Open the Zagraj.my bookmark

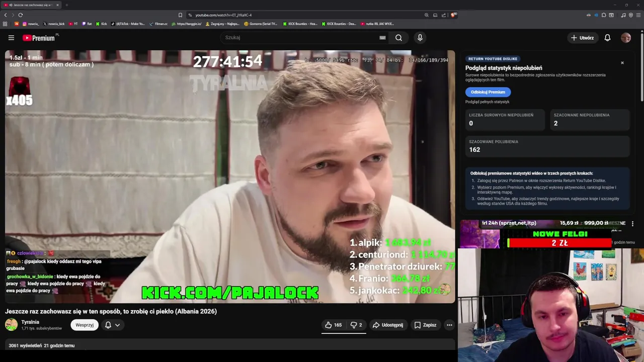pyautogui.click(x=222, y=24)
